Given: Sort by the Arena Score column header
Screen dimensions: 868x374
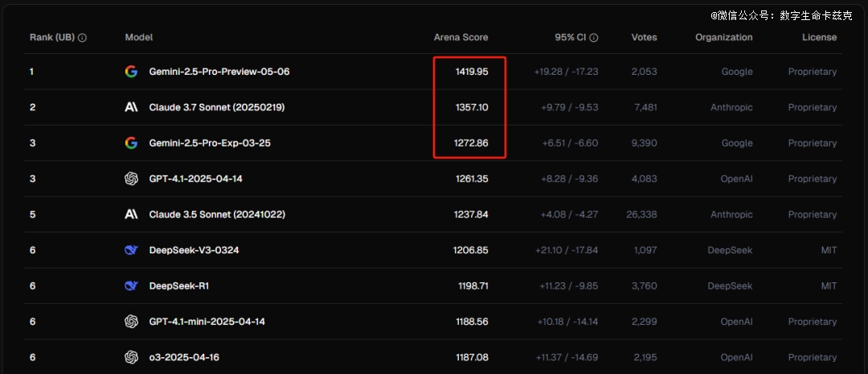Looking at the screenshot, I should (x=461, y=38).
